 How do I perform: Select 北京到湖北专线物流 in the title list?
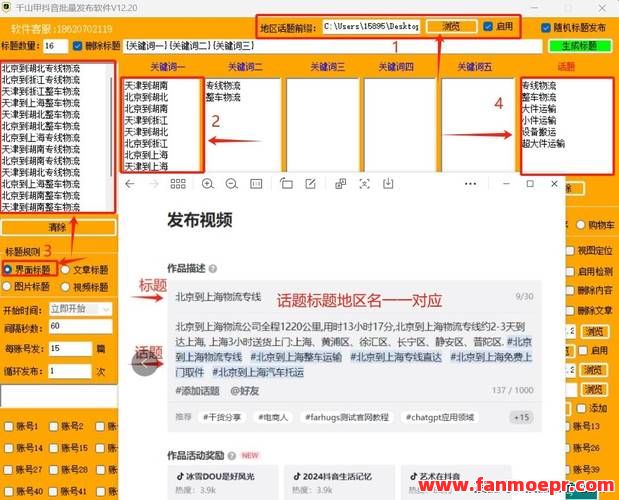pos(41,68)
